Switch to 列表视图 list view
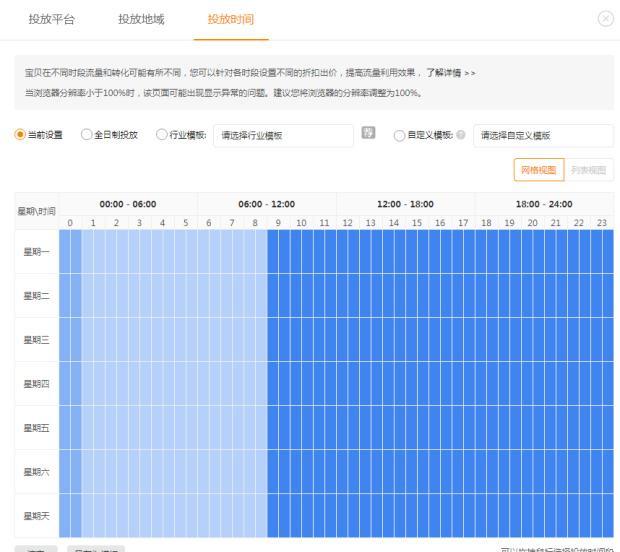This screenshot has width=620, height=552. [x=589, y=170]
